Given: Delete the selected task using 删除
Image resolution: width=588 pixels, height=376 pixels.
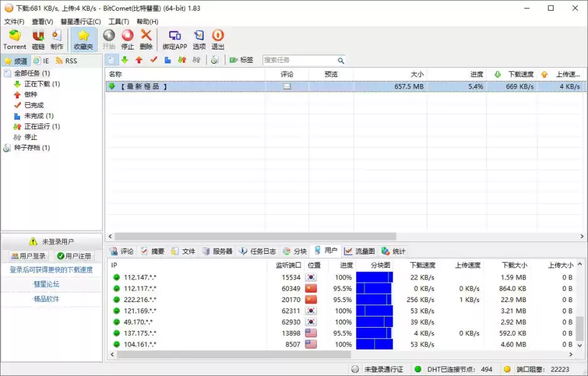Looking at the screenshot, I should 145,39.
